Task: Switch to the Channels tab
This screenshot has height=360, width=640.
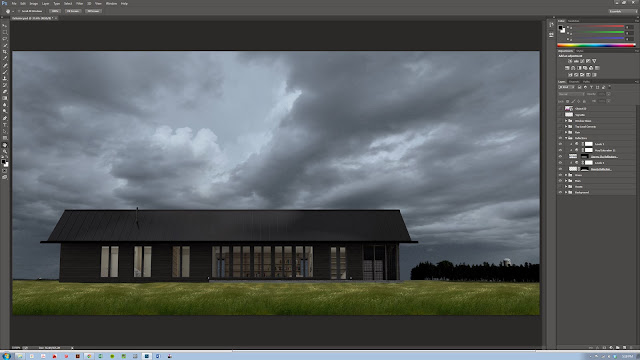Action: (574, 82)
